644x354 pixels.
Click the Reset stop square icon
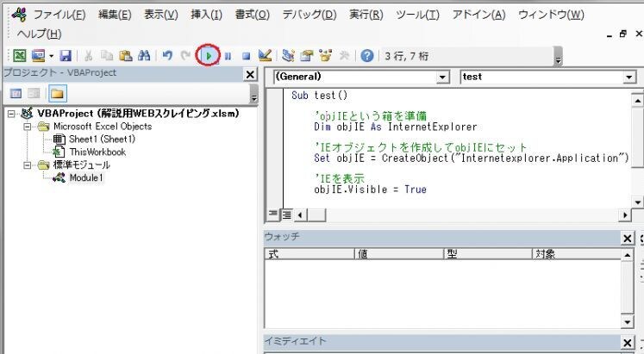coord(246,56)
